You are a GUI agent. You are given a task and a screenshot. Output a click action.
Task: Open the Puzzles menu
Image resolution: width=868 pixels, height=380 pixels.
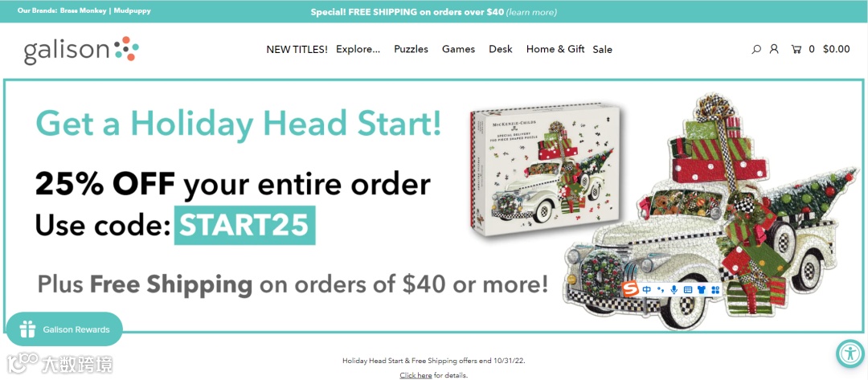pos(411,49)
